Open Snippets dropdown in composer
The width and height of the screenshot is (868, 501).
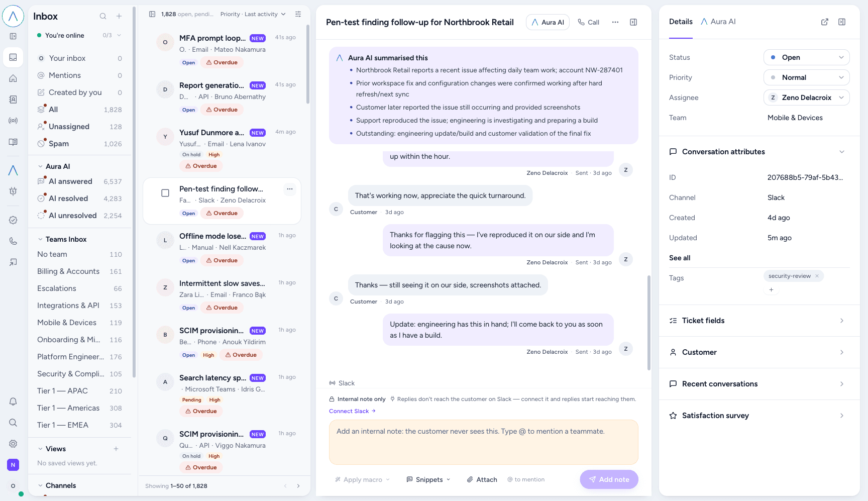tap(428, 479)
